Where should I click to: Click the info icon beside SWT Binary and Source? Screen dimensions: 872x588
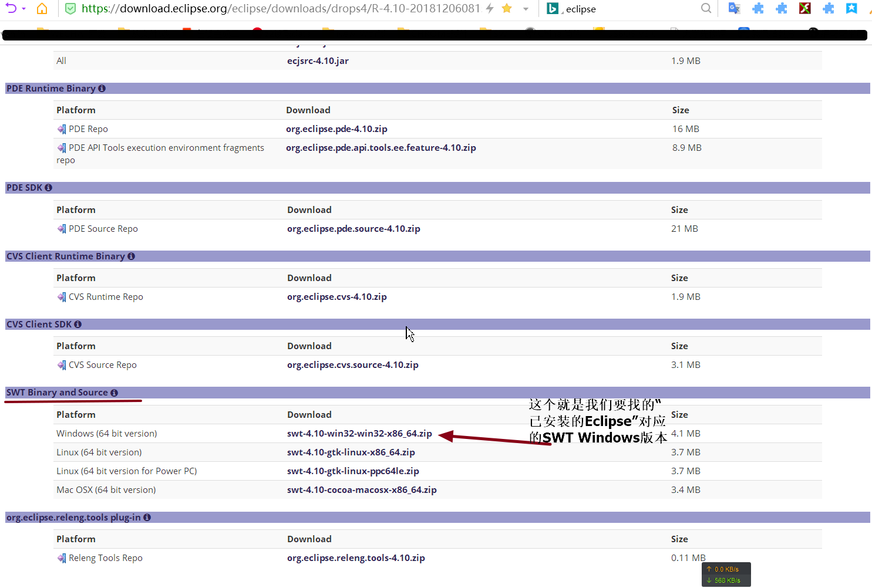(x=115, y=393)
